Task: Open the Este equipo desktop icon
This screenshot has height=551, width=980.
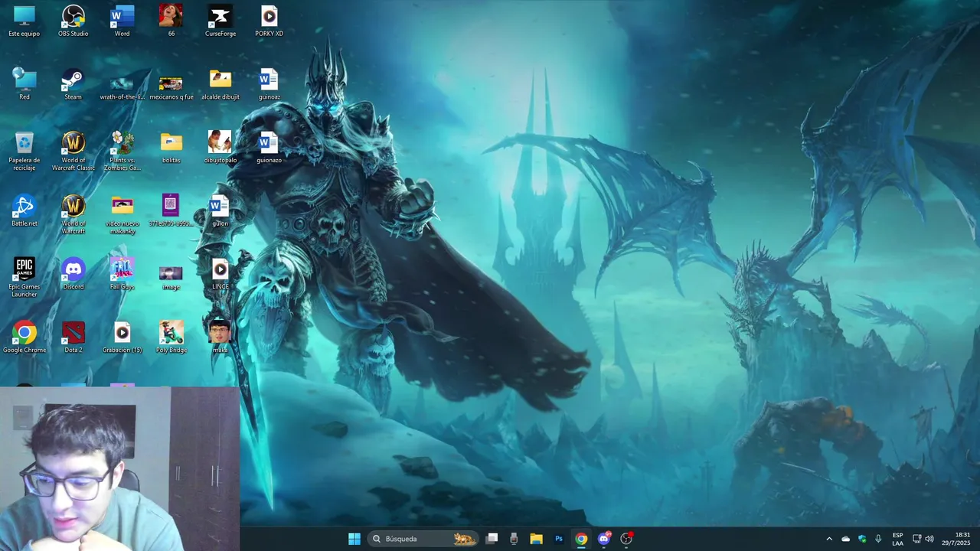Action: (24, 21)
